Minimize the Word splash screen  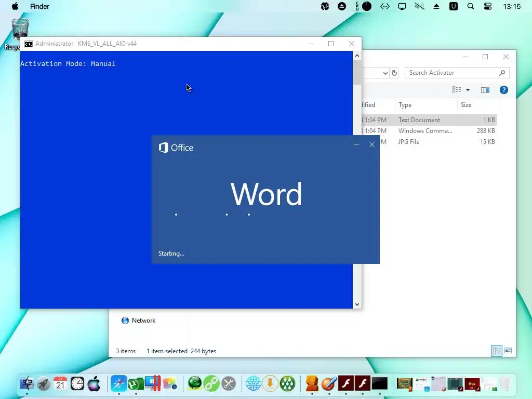[x=356, y=144]
